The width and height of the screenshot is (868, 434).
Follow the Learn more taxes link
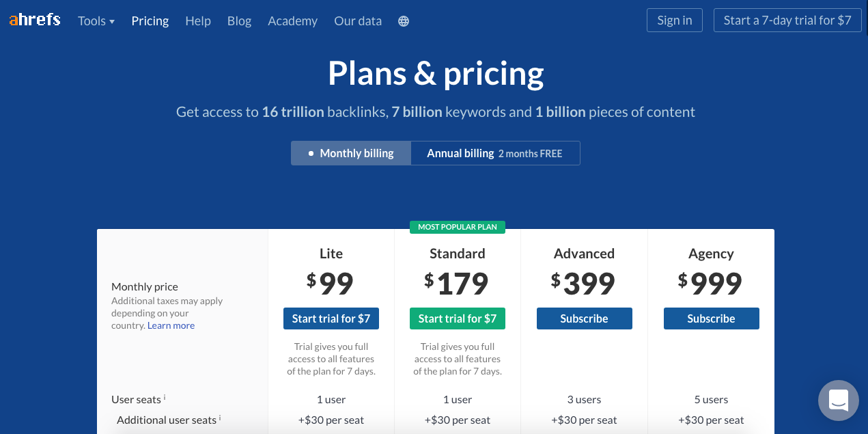coord(171,325)
